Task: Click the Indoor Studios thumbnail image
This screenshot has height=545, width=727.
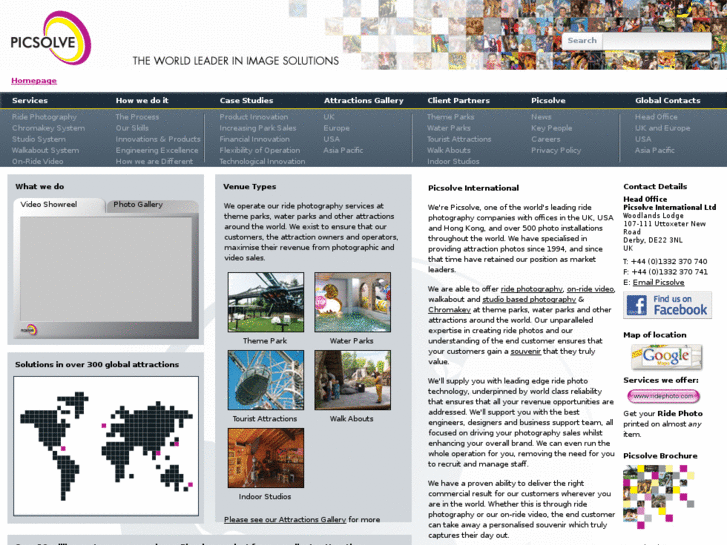Action: [266, 458]
